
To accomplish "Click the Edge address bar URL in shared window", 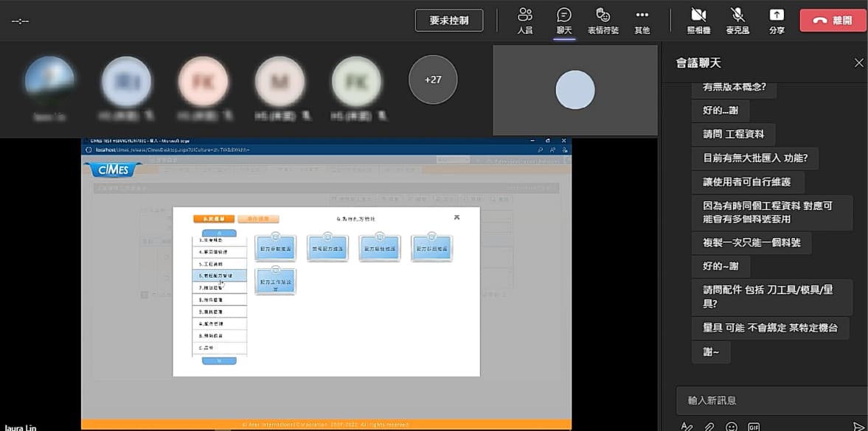I will (x=172, y=150).
